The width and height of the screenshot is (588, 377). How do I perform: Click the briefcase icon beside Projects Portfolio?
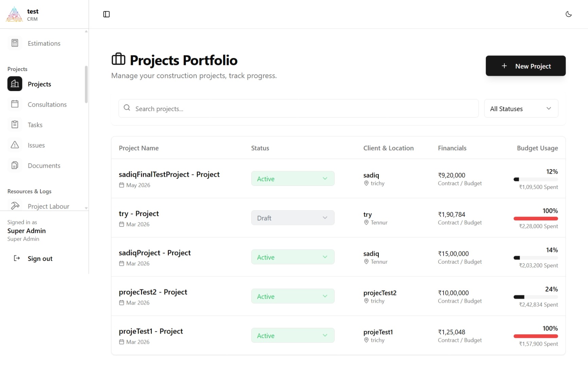point(119,59)
